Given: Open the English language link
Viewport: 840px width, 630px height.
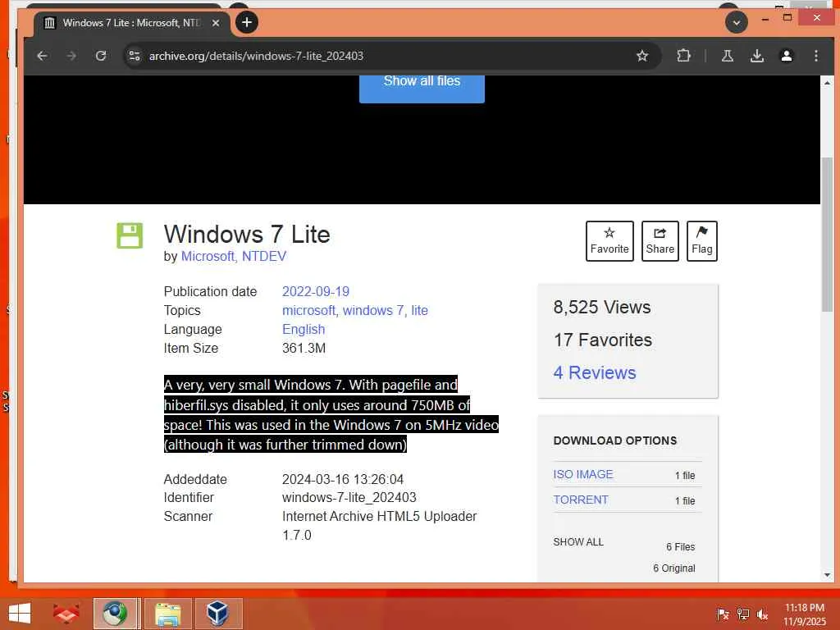Looking at the screenshot, I should (x=304, y=330).
